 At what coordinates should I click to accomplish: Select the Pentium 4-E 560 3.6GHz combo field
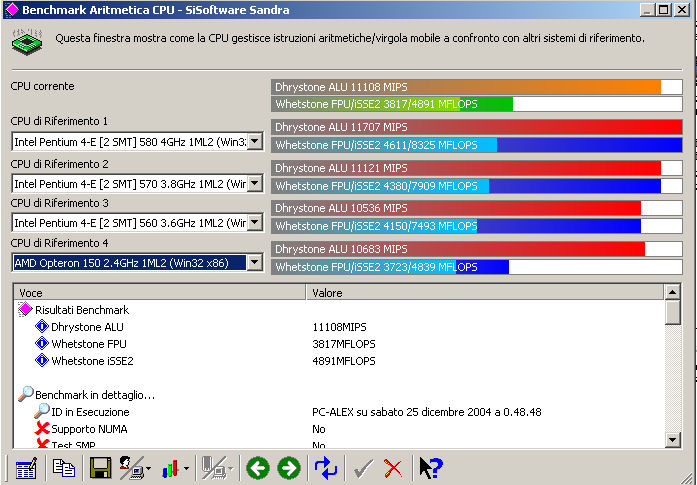click(x=137, y=222)
